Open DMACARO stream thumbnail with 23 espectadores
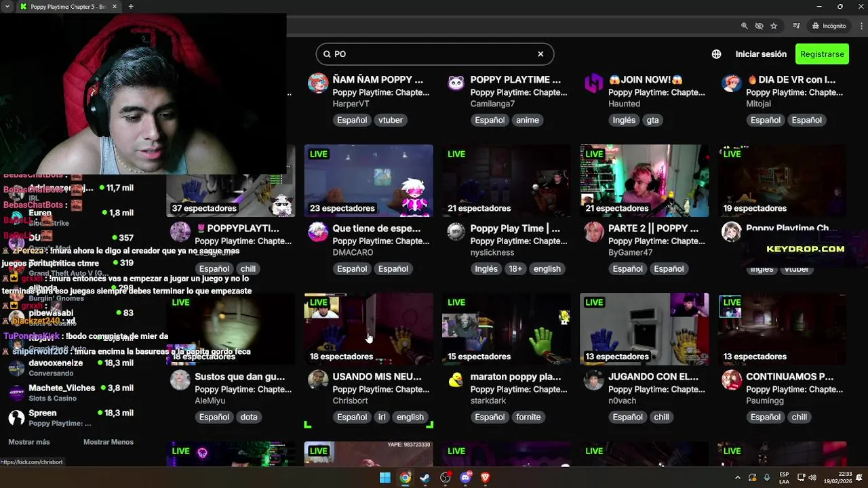The image size is (868, 488). click(x=368, y=180)
